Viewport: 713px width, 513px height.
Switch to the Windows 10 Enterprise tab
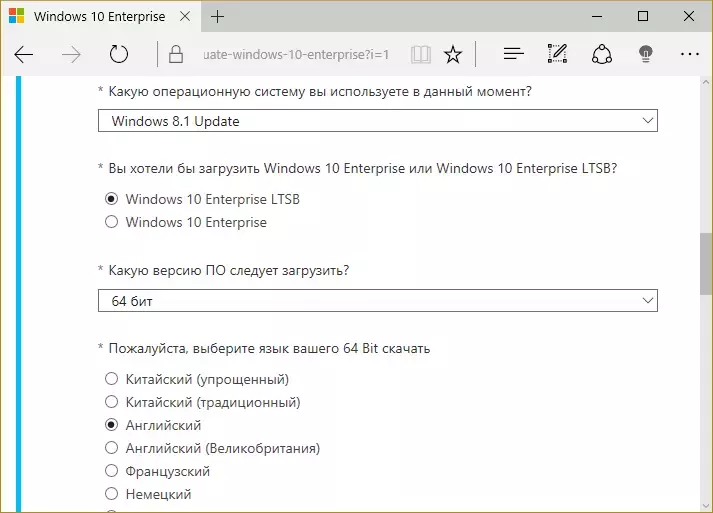click(101, 16)
